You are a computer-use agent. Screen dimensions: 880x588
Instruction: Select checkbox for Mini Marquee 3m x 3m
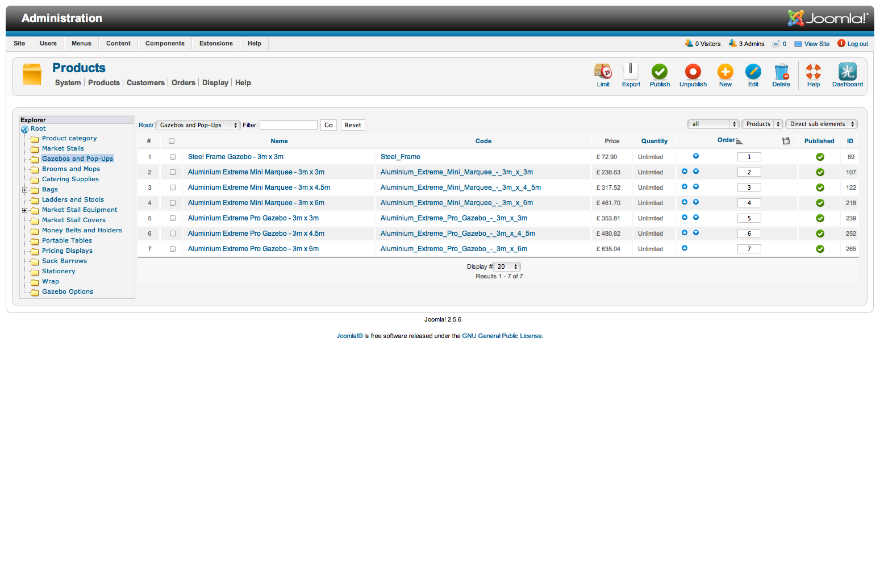pyautogui.click(x=173, y=172)
